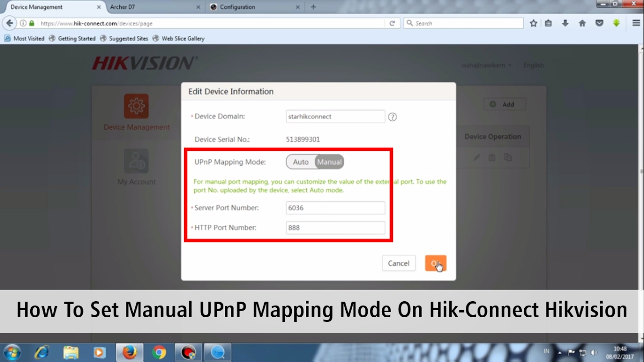Open Web Slice Gallery bookmark
The image size is (644, 362).
[179, 38]
